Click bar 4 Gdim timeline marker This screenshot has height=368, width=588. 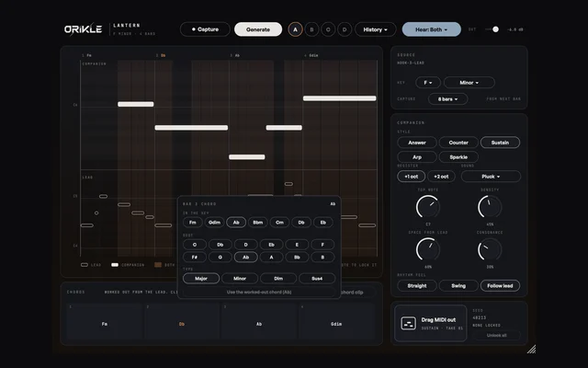[x=311, y=55]
